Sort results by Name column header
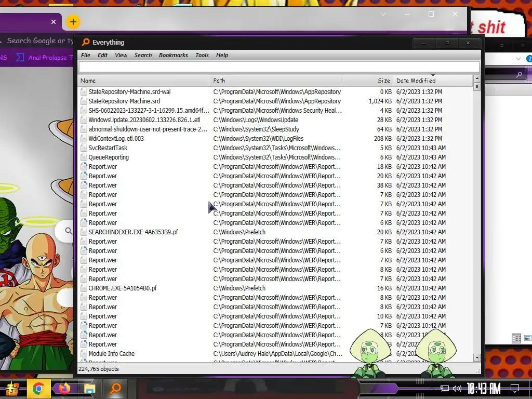532x399 pixels. (144, 81)
